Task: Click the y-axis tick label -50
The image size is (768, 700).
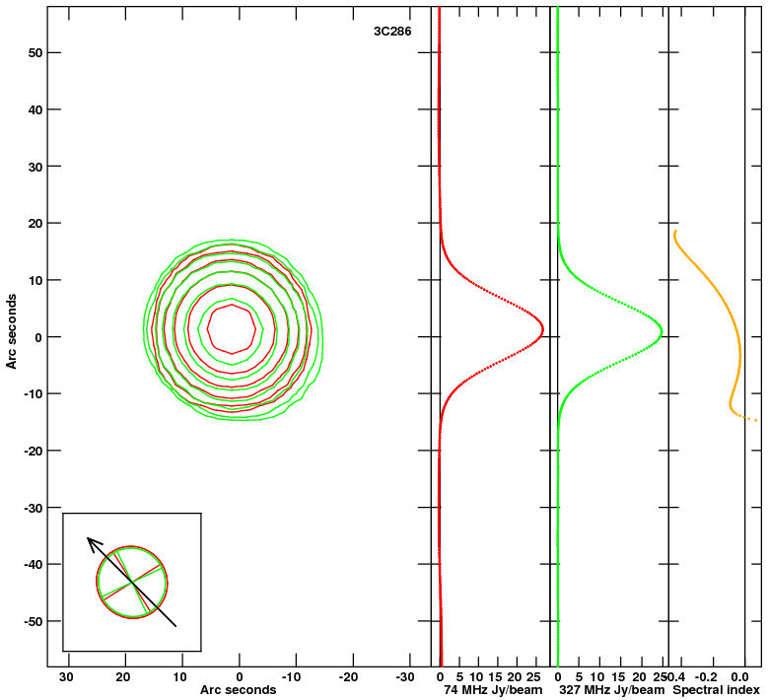Action: [x=34, y=621]
